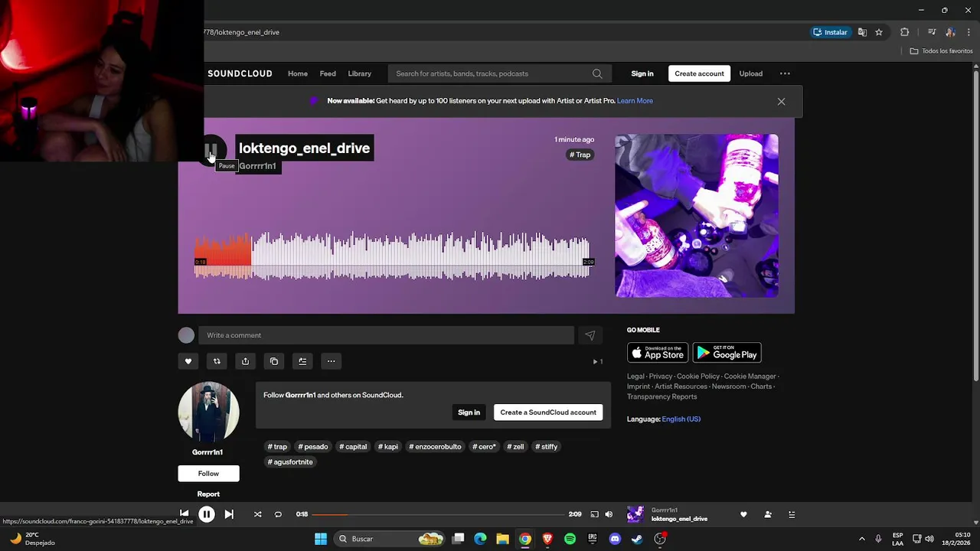Mute the SoundCloud player volume
This screenshot has width=980, height=551.
[609, 514]
